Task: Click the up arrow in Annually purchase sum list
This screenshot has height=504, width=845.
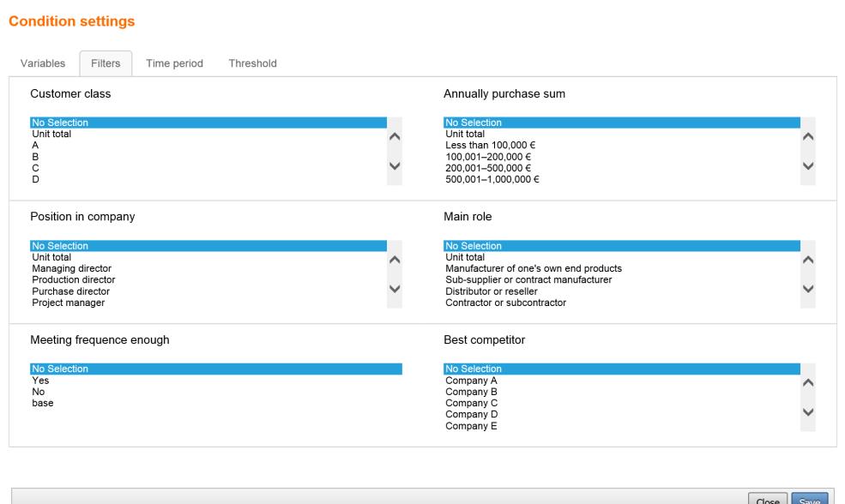Action: 808,137
